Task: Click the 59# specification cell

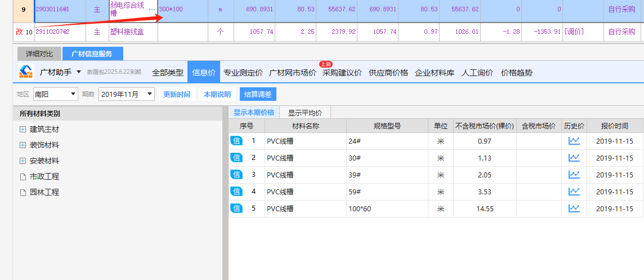Action: click(x=387, y=192)
